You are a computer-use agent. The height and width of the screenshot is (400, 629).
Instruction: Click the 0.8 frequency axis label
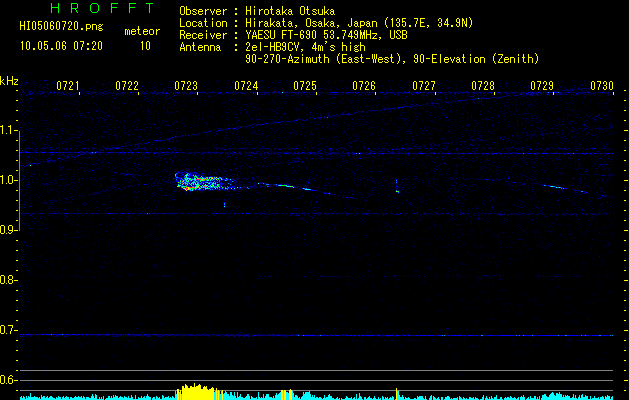pos(9,280)
